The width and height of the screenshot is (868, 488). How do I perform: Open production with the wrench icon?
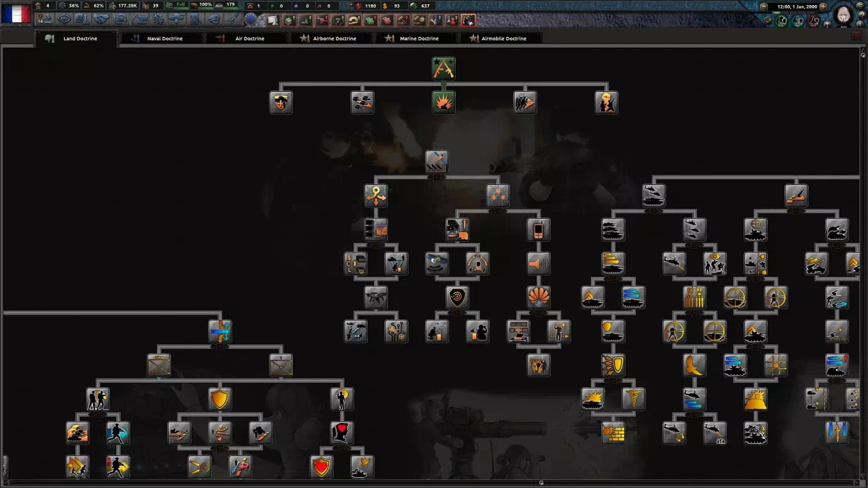[x=157, y=20]
